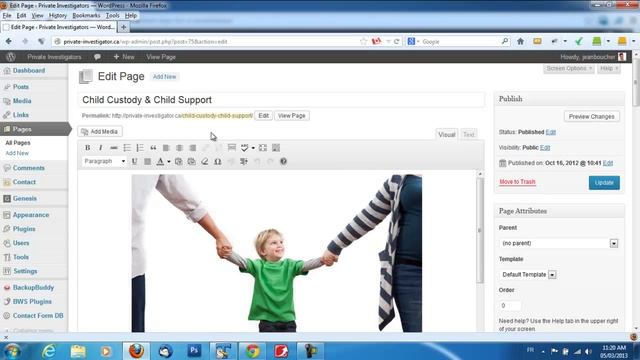
Task: Switch to Text editor tab
Action: (469, 134)
